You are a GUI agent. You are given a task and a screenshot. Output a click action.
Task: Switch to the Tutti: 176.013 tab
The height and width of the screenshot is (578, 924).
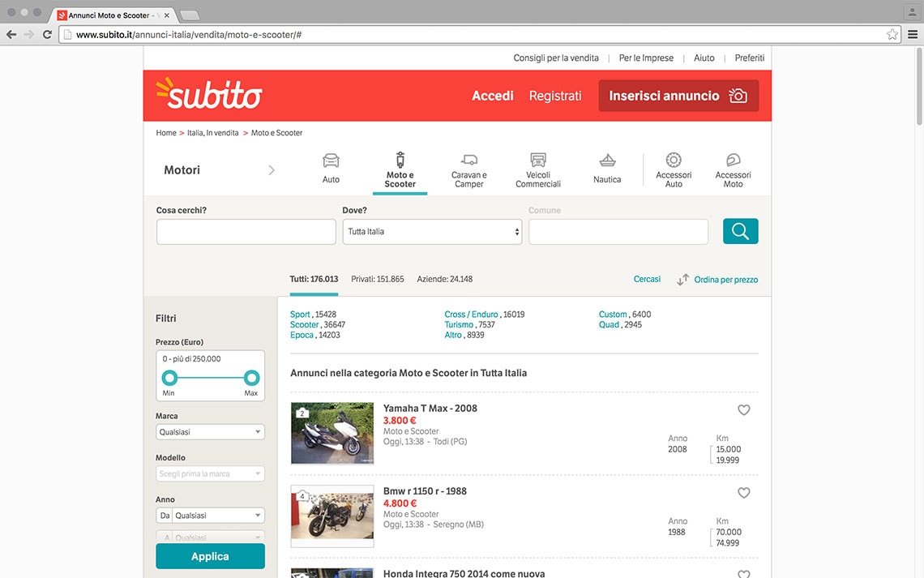click(x=314, y=280)
